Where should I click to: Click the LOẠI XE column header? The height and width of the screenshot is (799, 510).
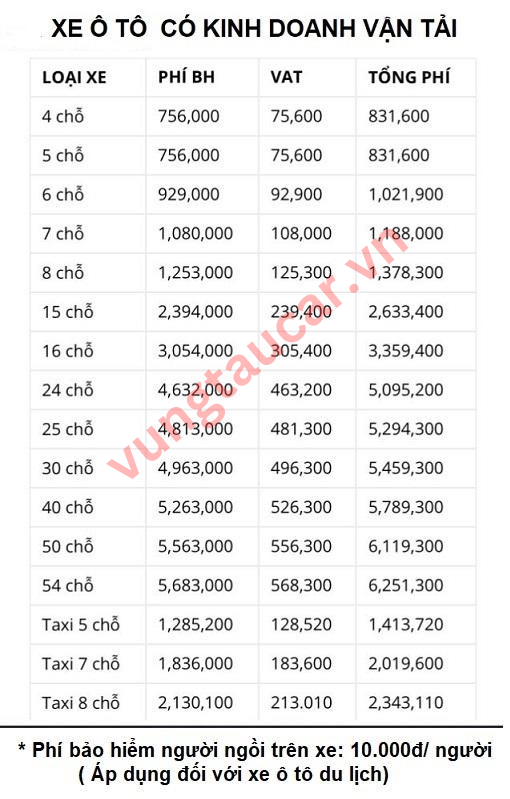[x=74, y=77]
